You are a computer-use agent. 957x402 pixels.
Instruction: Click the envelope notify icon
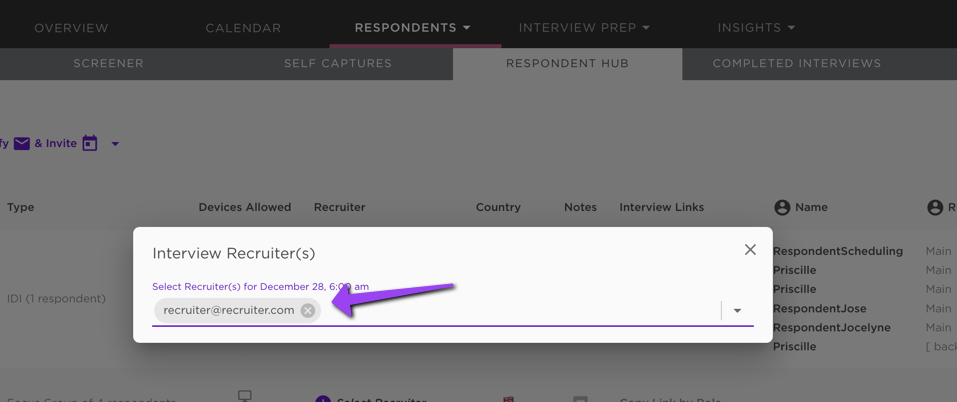(22, 144)
